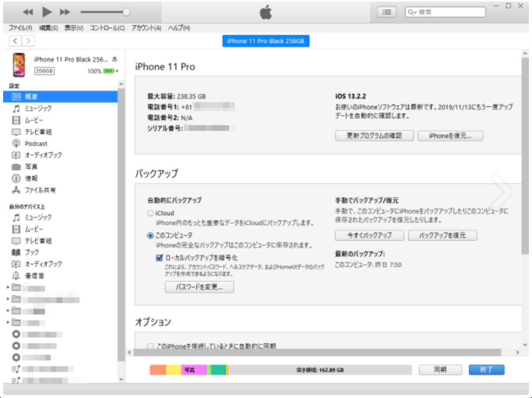Click the battery 100% indicator

pyautogui.click(x=103, y=71)
